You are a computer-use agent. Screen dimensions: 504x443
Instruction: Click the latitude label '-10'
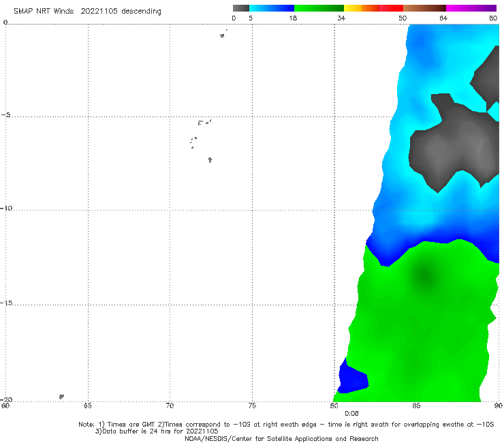coord(6,208)
